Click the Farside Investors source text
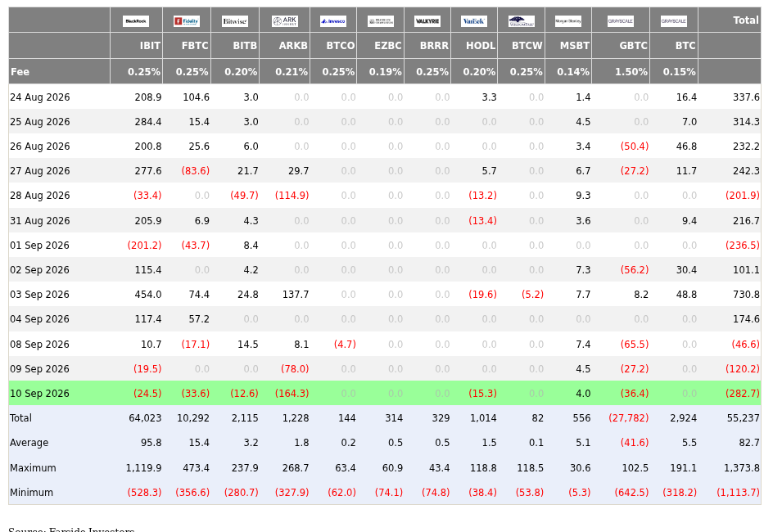Viewport: 773px width, 532px height. [x=71, y=530]
